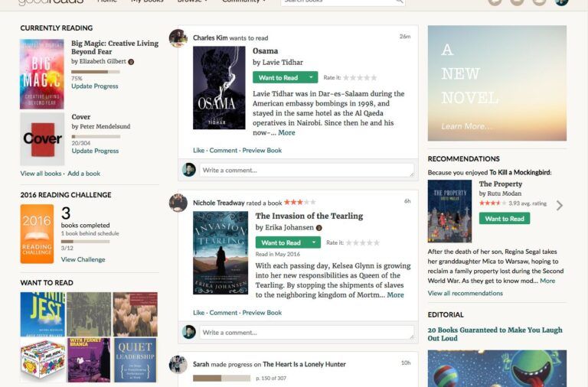Open the With Fernet Branca cover in Want to Read
The width and height of the screenshot is (588, 387).
click(x=89, y=360)
